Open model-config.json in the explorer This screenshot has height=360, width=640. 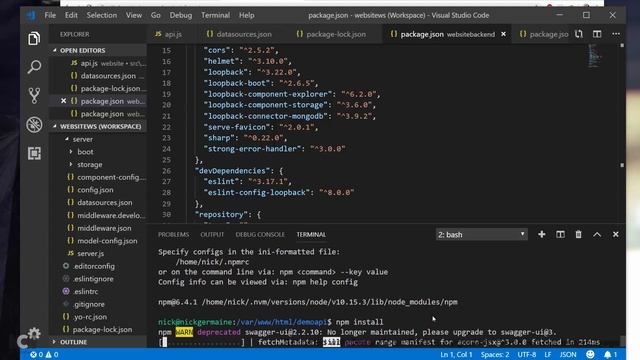point(98,241)
